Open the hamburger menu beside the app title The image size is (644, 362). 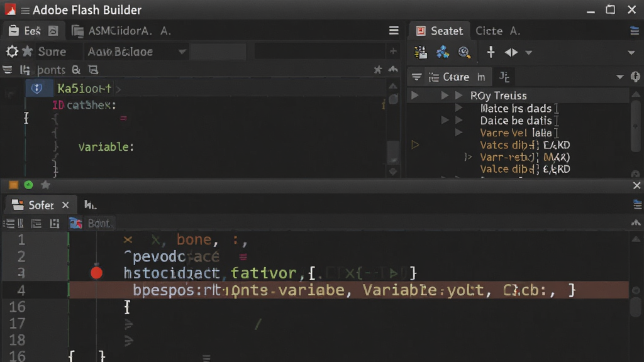(x=25, y=10)
